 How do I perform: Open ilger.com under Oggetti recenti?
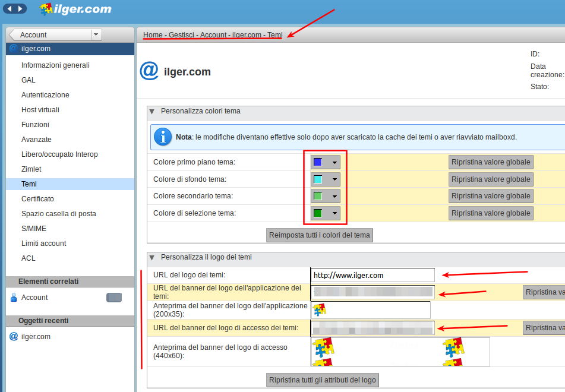(36, 337)
